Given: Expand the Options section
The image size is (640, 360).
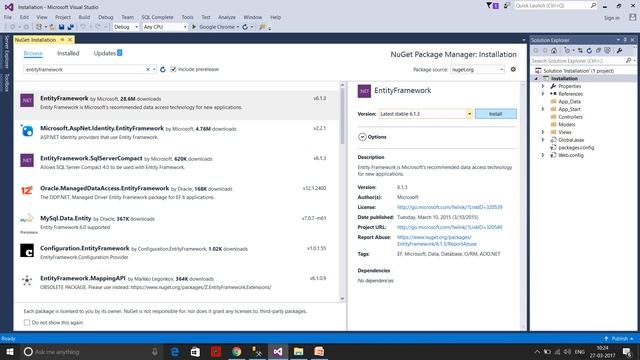Looking at the screenshot, I should (x=362, y=137).
